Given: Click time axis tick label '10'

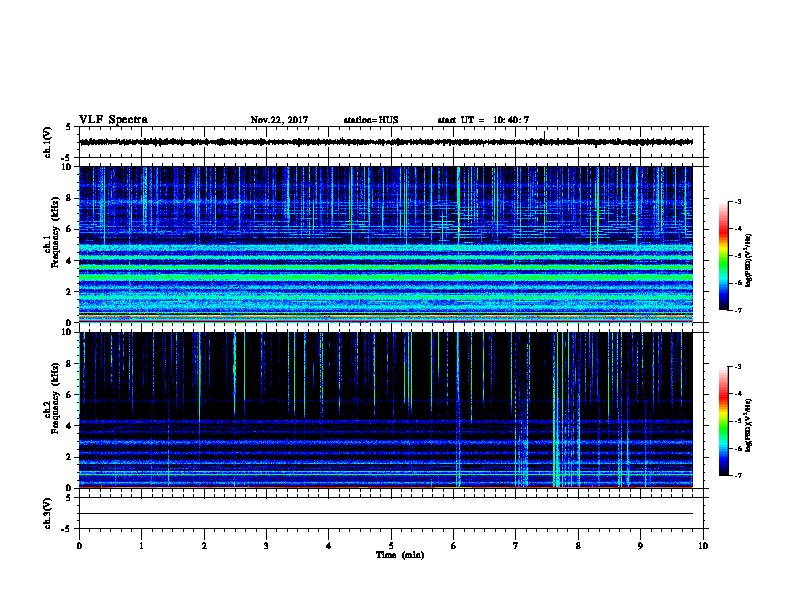Looking at the screenshot, I should 703,546.
